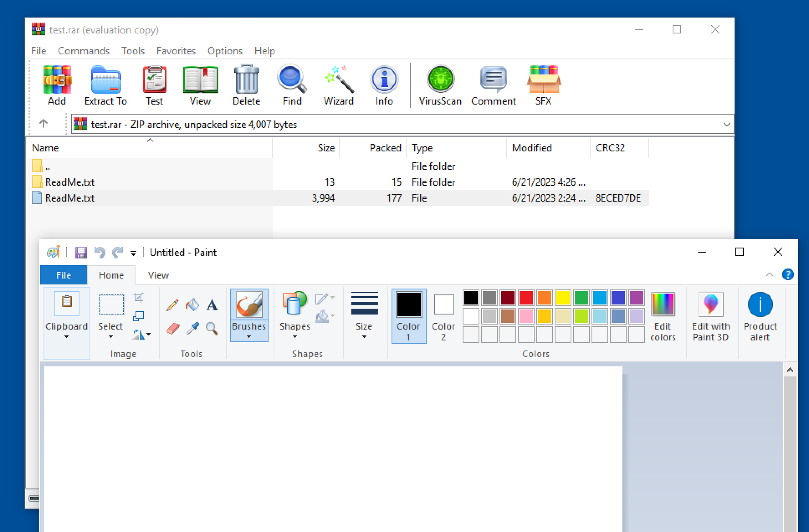Select the Fill with color bucket in Paint
The width and height of the screenshot is (809, 532).
192,305
